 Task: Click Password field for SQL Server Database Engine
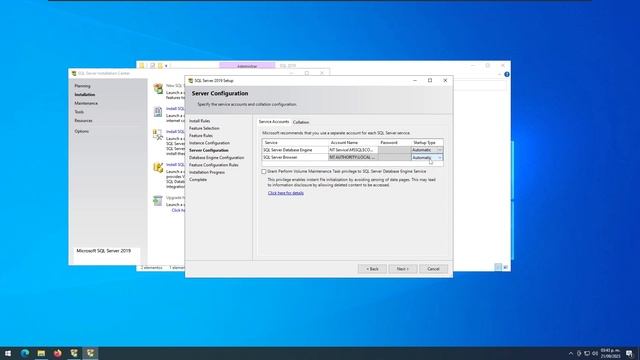(394, 150)
